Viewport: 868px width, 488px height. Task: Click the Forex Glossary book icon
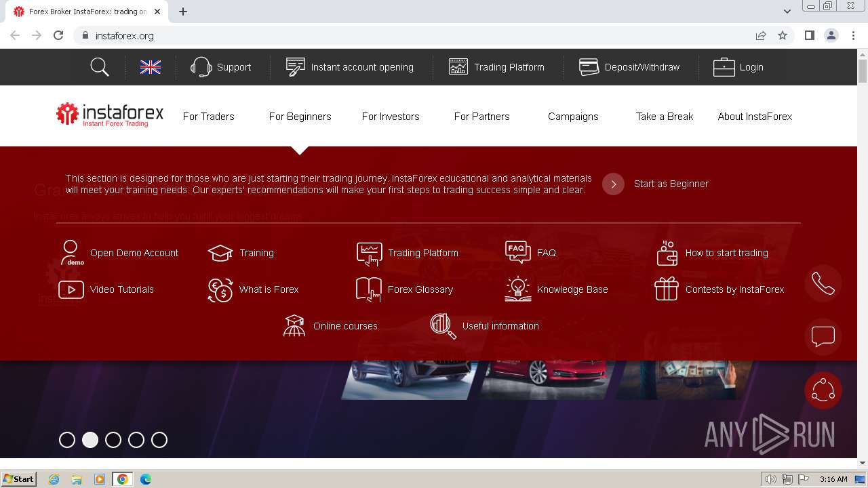tap(369, 289)
